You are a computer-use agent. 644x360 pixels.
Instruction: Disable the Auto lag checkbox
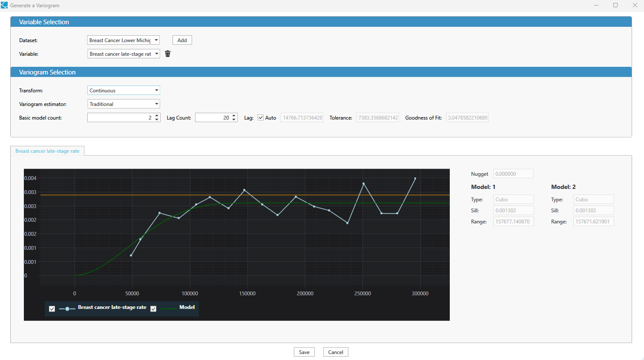point(260,117)
